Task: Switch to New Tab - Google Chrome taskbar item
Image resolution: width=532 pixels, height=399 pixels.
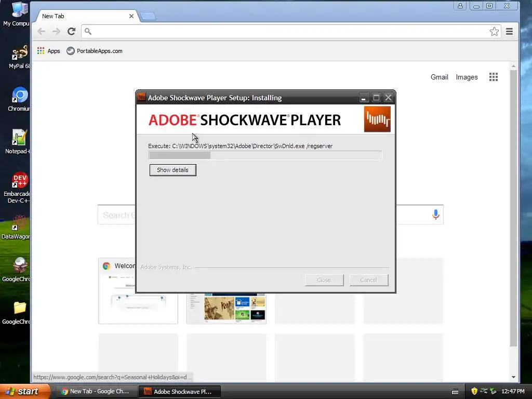Action: click(x=96, y=392)
